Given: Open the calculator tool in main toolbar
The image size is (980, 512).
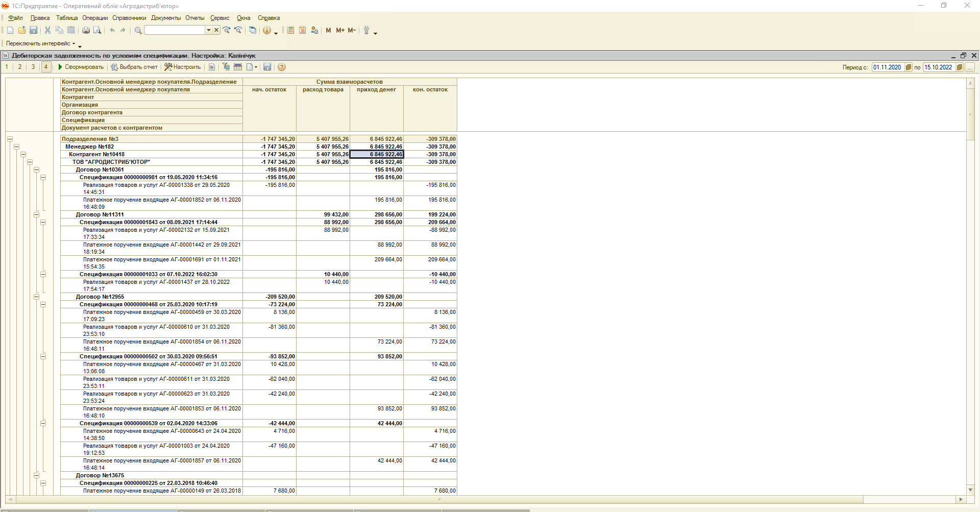Looking at the screenshot, I should [x=290, y=31].
